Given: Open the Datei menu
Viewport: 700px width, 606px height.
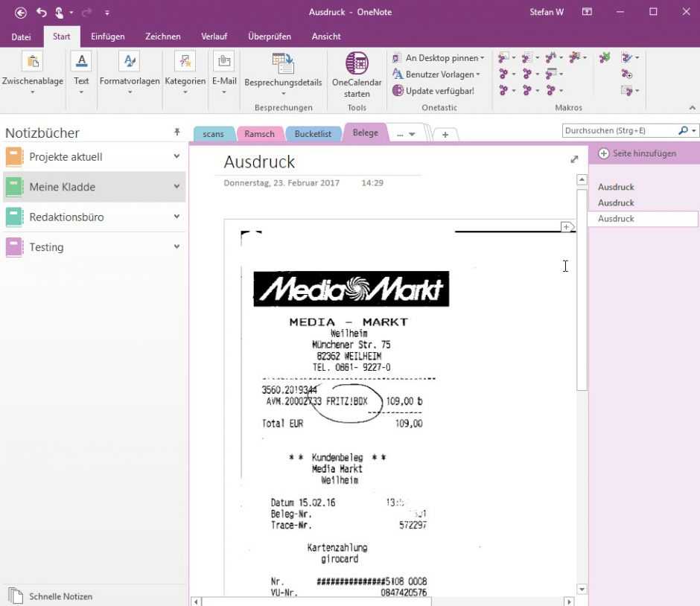Looking at the screenshot, I should click(x=21, y=36).
